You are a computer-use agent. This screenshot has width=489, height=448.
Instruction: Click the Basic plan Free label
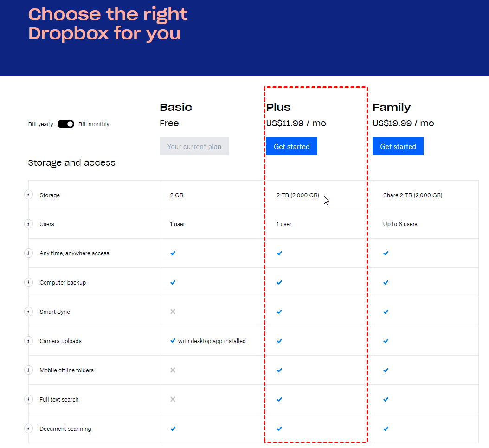click(169, 123)
